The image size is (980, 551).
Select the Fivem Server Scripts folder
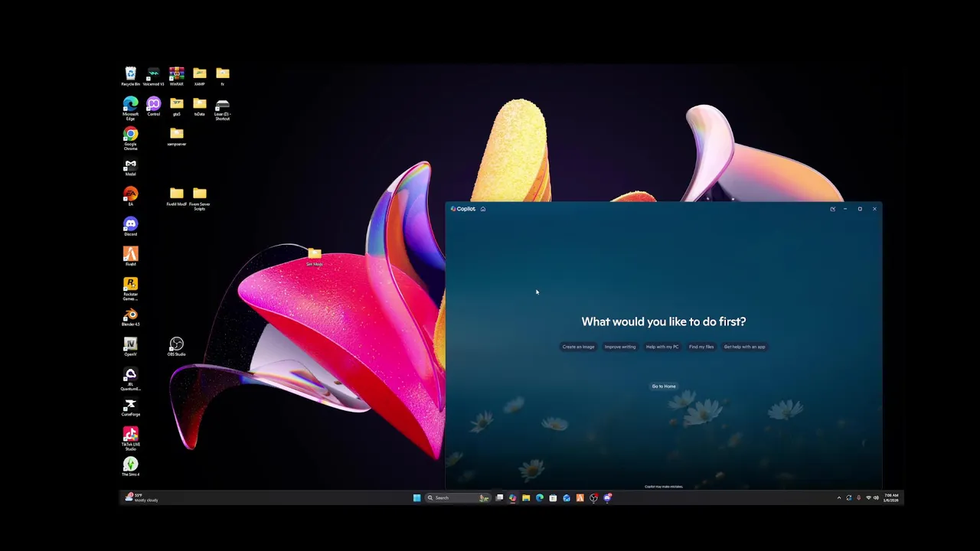[x=199, y=199]
